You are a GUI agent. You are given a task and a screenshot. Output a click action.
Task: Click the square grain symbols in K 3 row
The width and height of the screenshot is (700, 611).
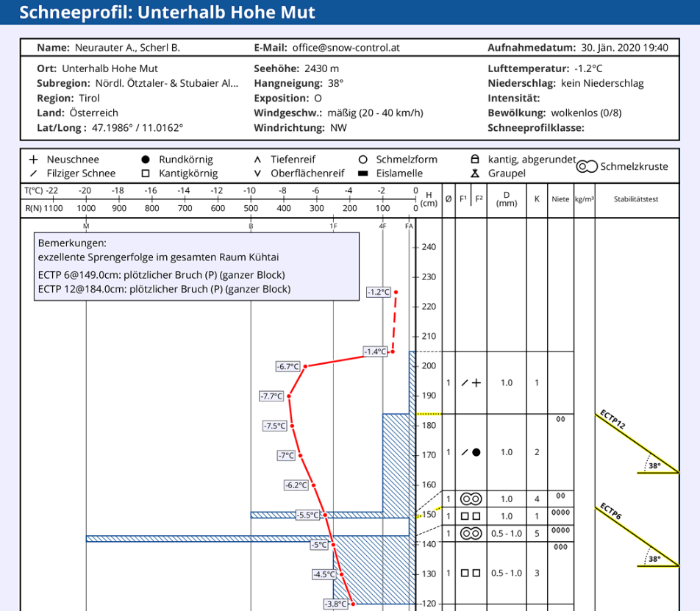click(471, 573)
